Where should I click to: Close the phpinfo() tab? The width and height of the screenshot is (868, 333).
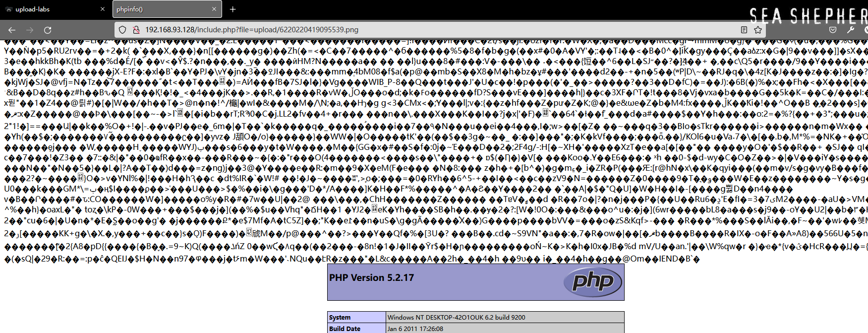tap(214, 9)
